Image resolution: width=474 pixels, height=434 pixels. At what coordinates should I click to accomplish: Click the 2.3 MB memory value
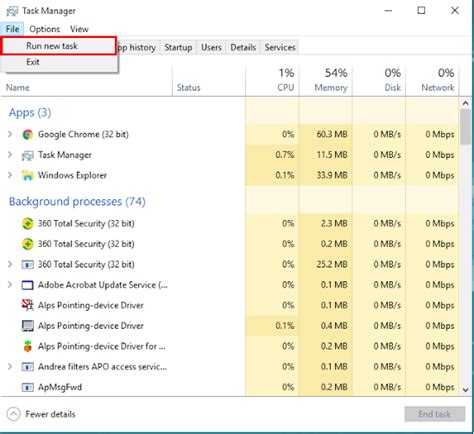click(x=334, y=224)
